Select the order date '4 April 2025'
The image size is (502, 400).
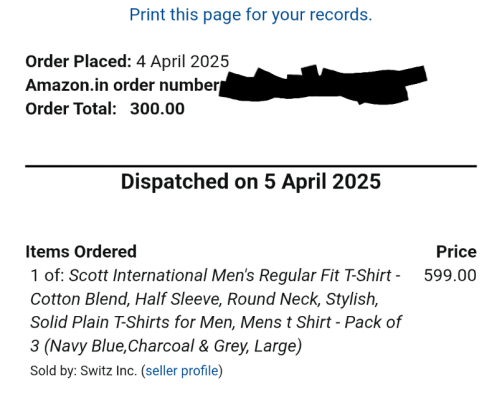click(183, 62)
